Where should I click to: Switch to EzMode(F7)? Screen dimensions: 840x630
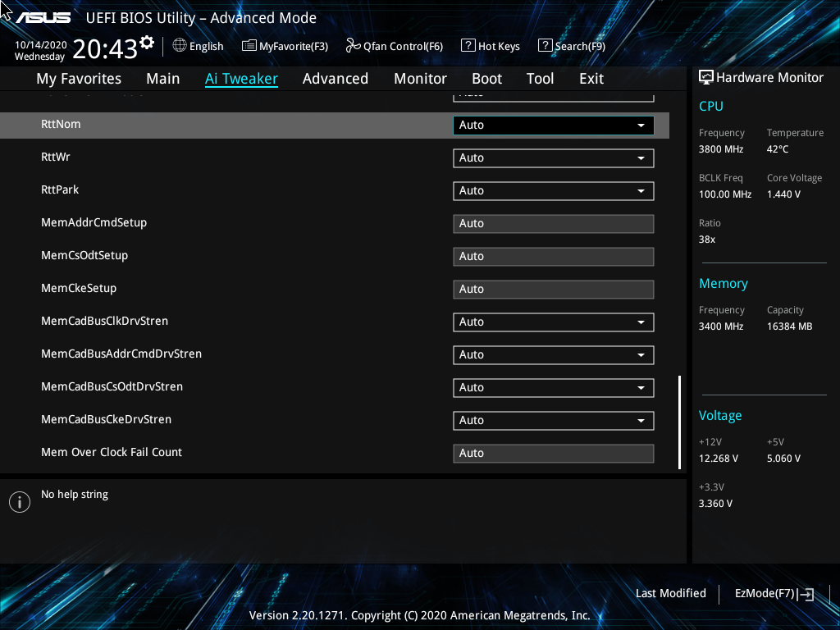point(765,593)
